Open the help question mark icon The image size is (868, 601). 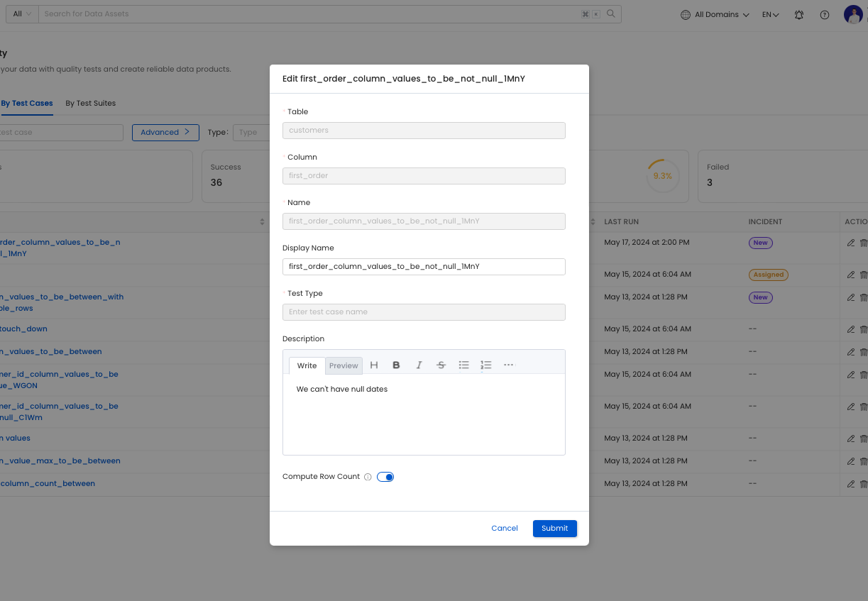point(824,15)
